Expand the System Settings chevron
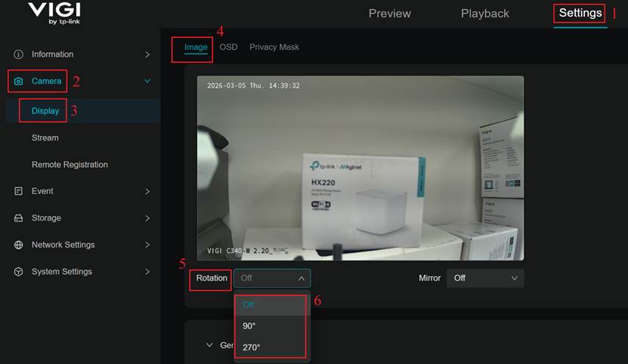628x364 pixels. 147,272
